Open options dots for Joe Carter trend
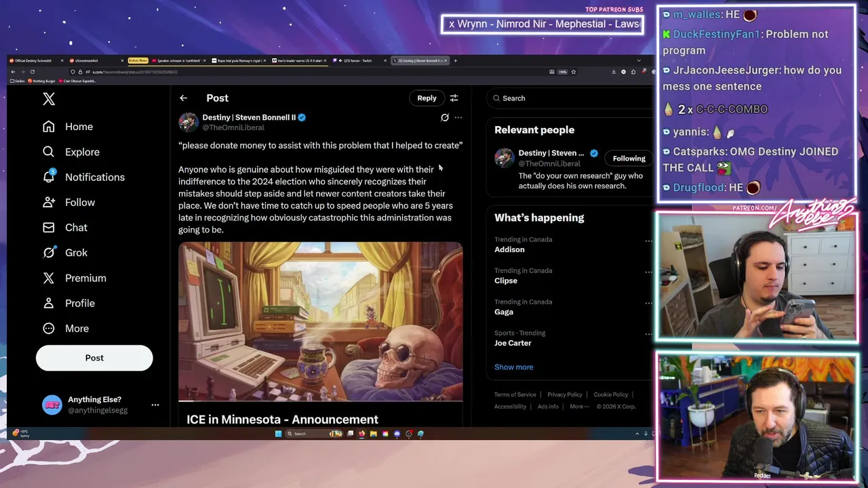This screenshot has width=868, height=488. tap(648, 334)
